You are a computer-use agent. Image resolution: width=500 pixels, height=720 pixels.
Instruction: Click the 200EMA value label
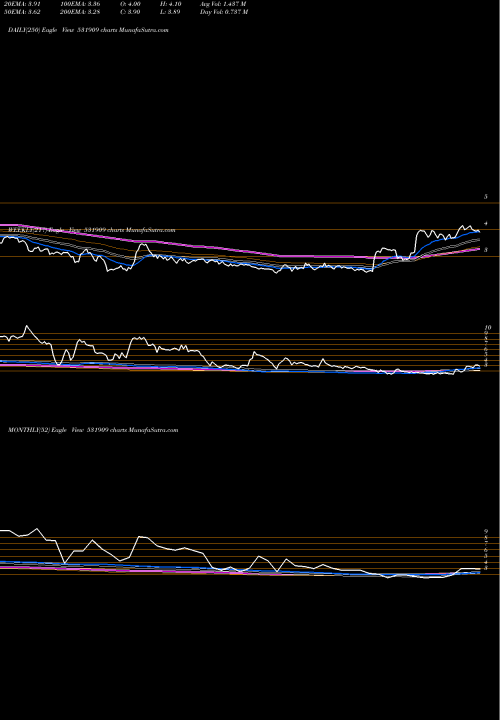[x=80, y=12]
